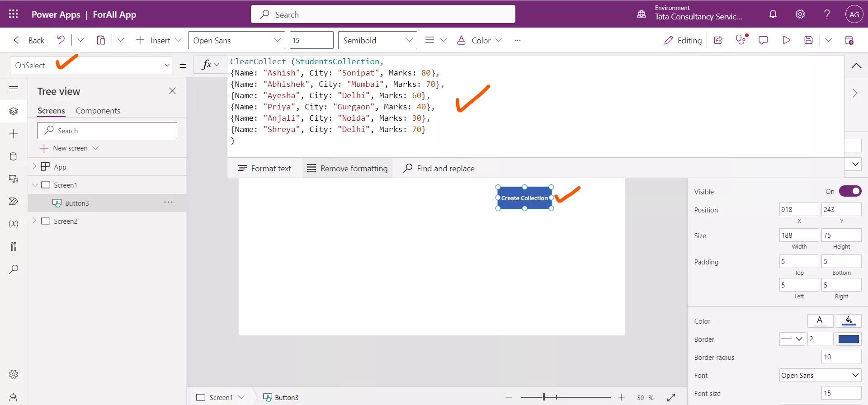Open the Comments icon
The height and width of the screenshot is (405, 868).
pyautogui.click(x=763, y=40)
